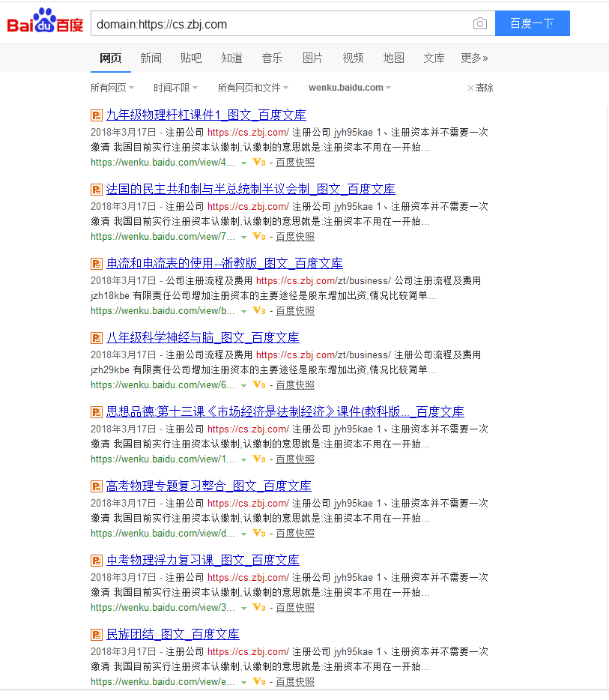Open result 高考物理专题复习整合_图文_百度文库
609x700 pixels.
[x=209, y=486]
